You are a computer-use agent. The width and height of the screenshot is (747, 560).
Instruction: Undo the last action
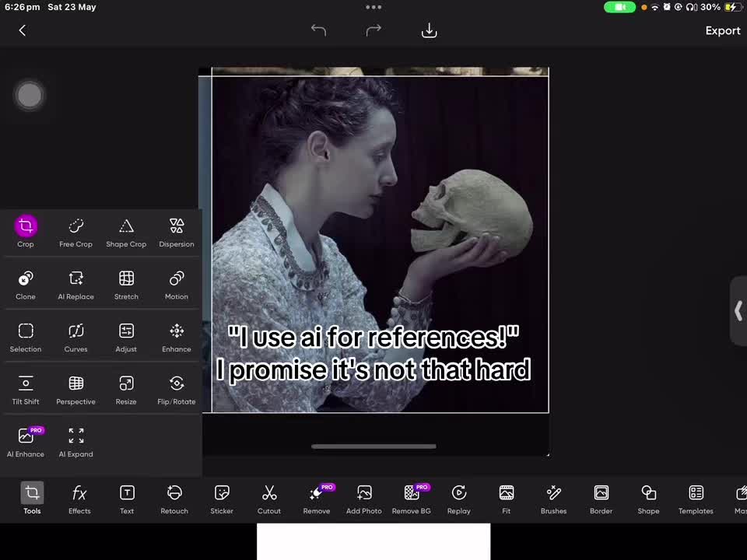pyautogui.click(x=318, y=30)
